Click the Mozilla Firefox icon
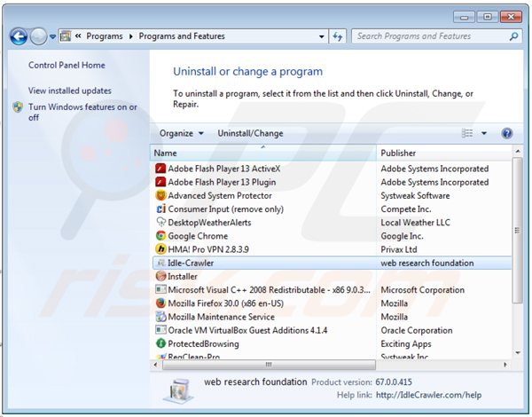 [x=160, y=303]
